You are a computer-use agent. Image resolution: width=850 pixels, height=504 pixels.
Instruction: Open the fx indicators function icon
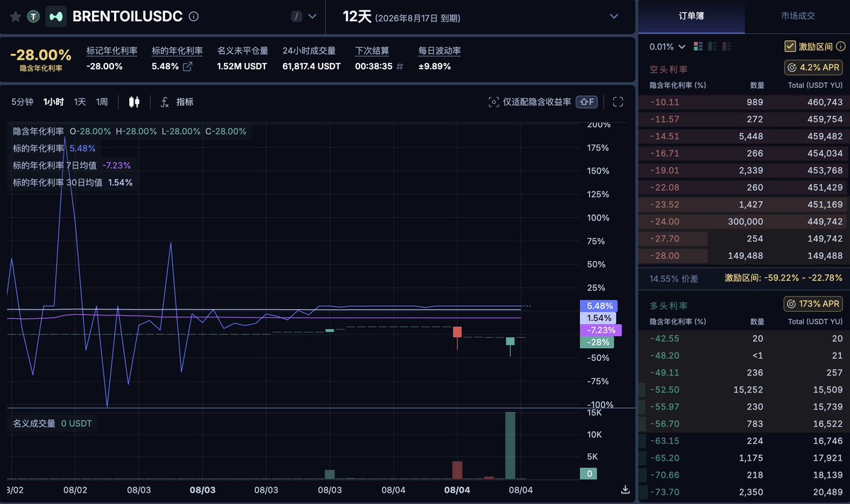coord(164,102)
